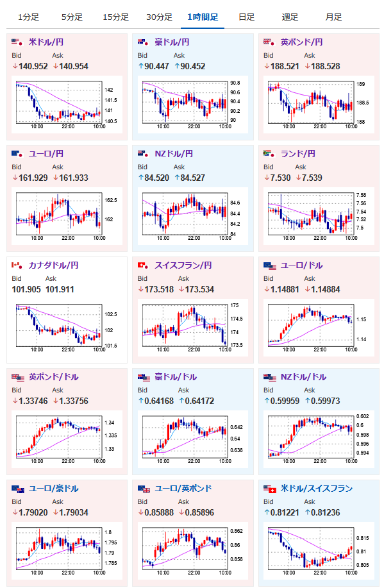Open the NZドル/円 currency pair link
Viewport: 384px width, 588px height.
174,154
